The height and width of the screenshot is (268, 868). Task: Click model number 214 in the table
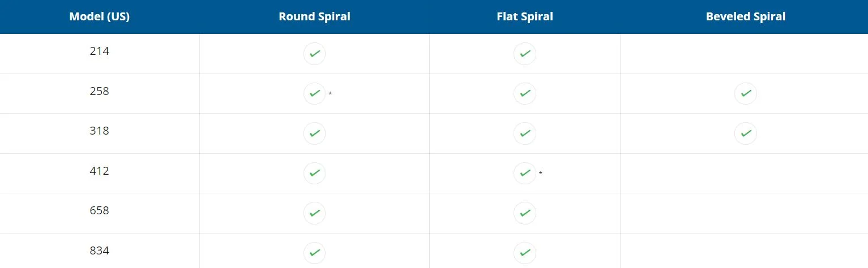[x=100, y=51]
